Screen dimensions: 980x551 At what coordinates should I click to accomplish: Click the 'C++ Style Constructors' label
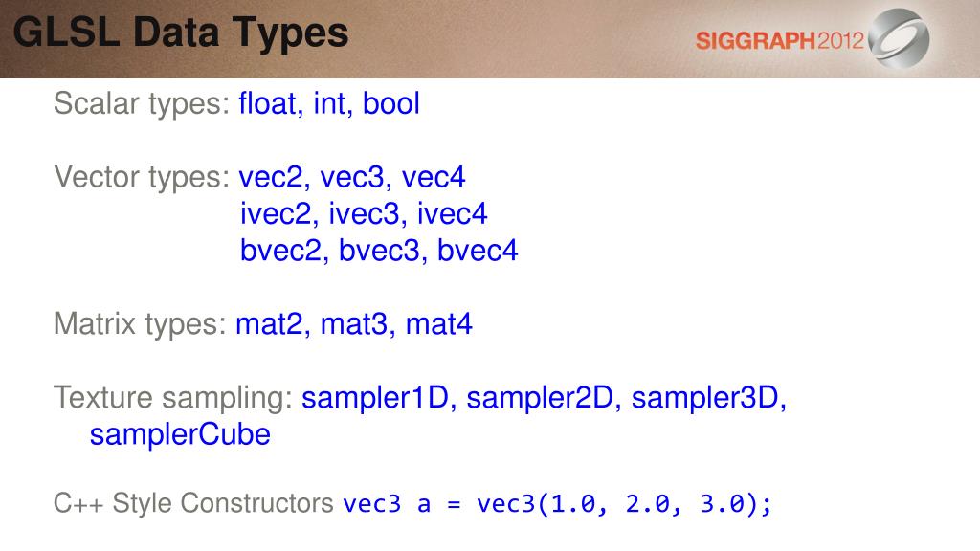193,503
